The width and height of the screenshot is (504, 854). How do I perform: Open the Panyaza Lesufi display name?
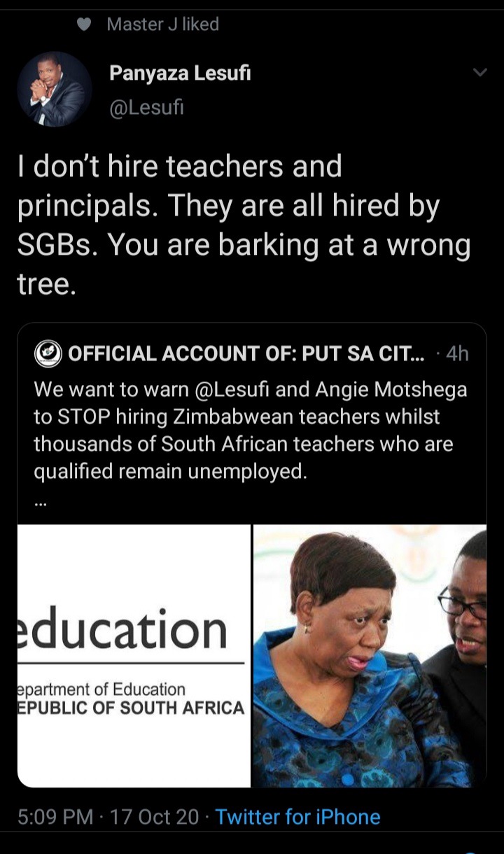tap(180, 73)
